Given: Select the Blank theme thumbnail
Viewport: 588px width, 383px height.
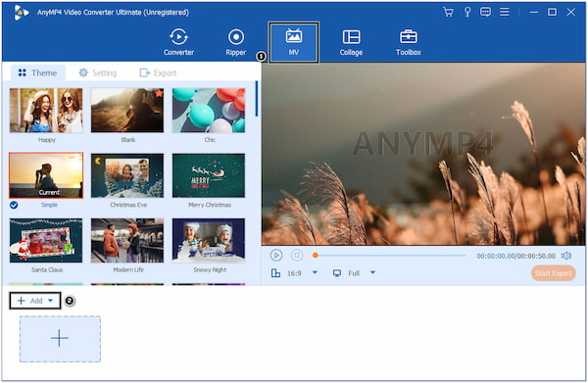Looking at the screenshot, I should point(127,110).
